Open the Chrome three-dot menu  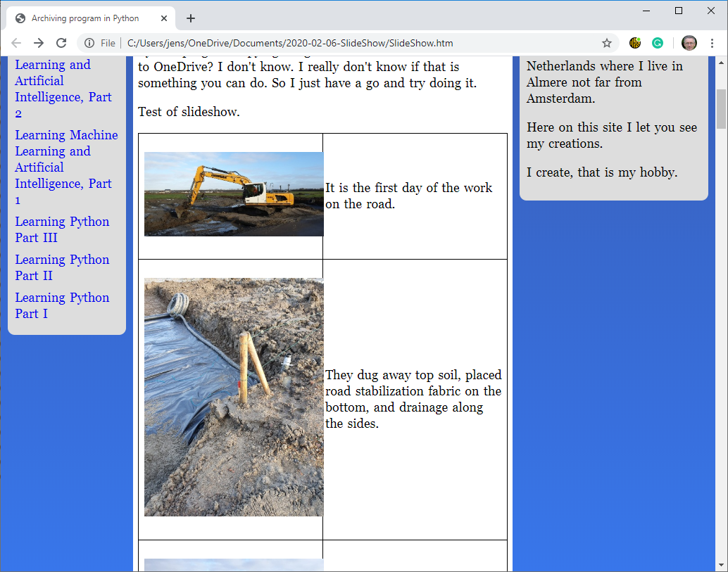click(713, 43)
